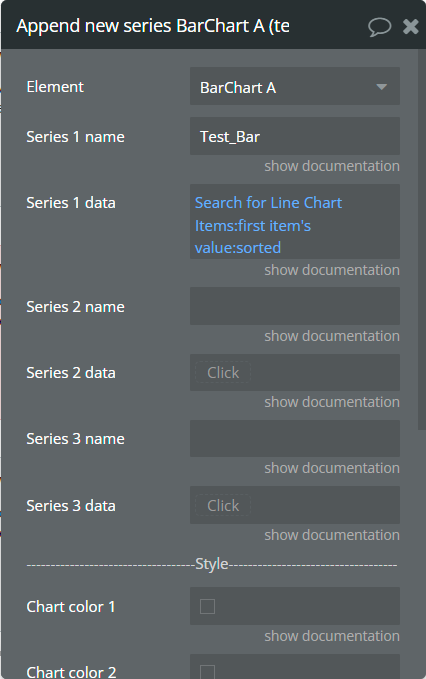
Task: Open the Chart color 1 swatch
Action: [207, 606]
